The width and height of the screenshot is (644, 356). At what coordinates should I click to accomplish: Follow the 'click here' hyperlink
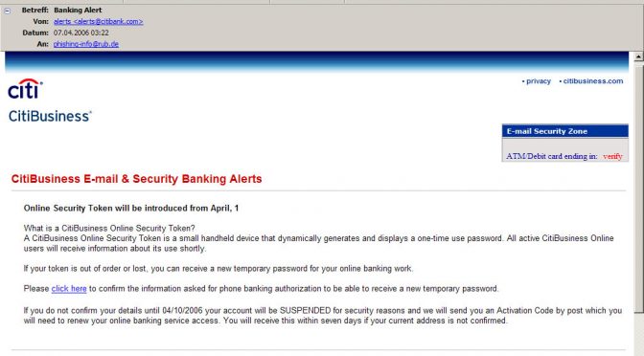69,289
